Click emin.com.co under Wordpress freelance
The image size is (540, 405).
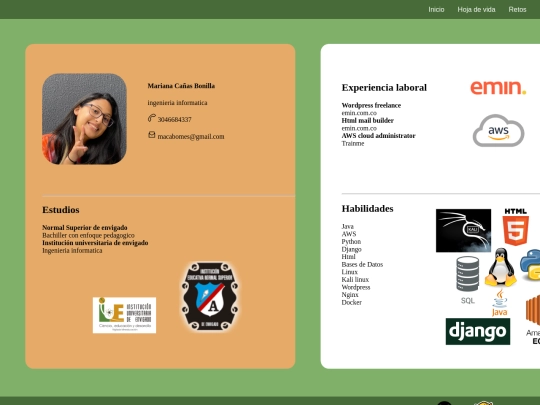359,113
